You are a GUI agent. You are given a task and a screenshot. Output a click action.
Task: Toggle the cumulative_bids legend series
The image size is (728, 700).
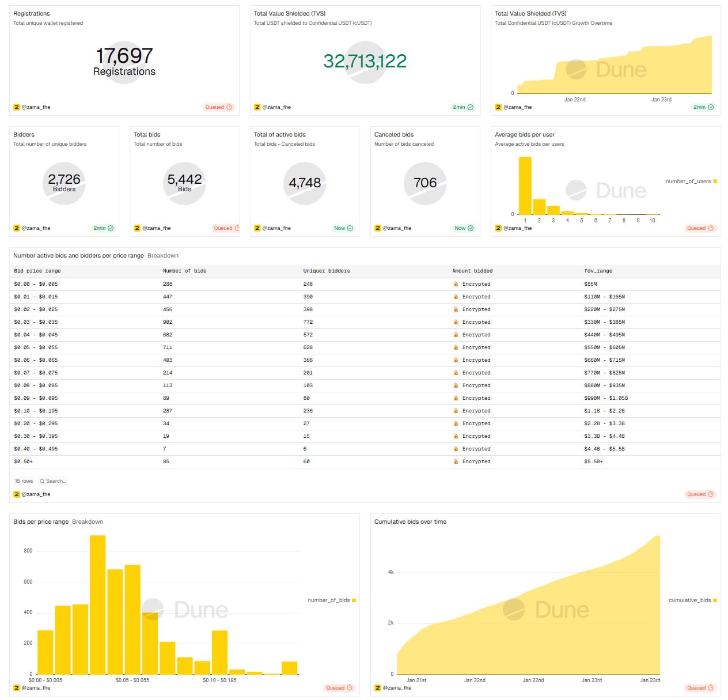coord(692,600)
